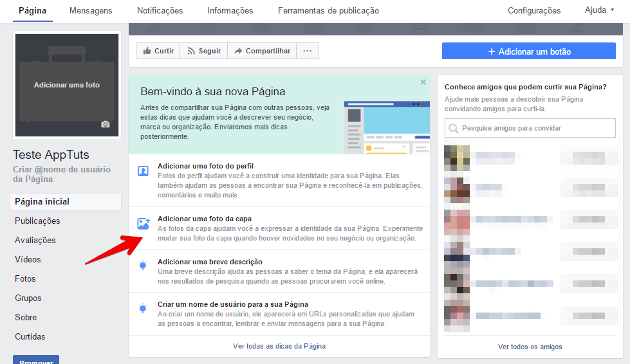Image resolution: width=630 pixels, height=364 pixels.
Task: Open Sobre in sidebar
Action: [26, 317]
